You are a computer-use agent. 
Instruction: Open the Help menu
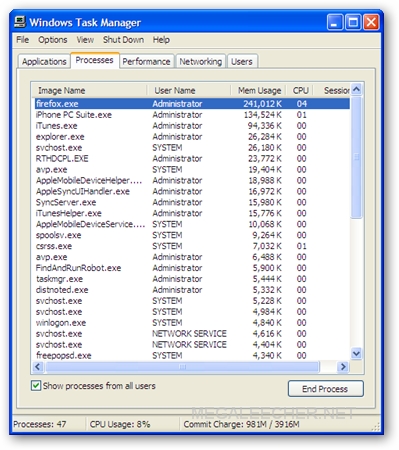point(161,40)
